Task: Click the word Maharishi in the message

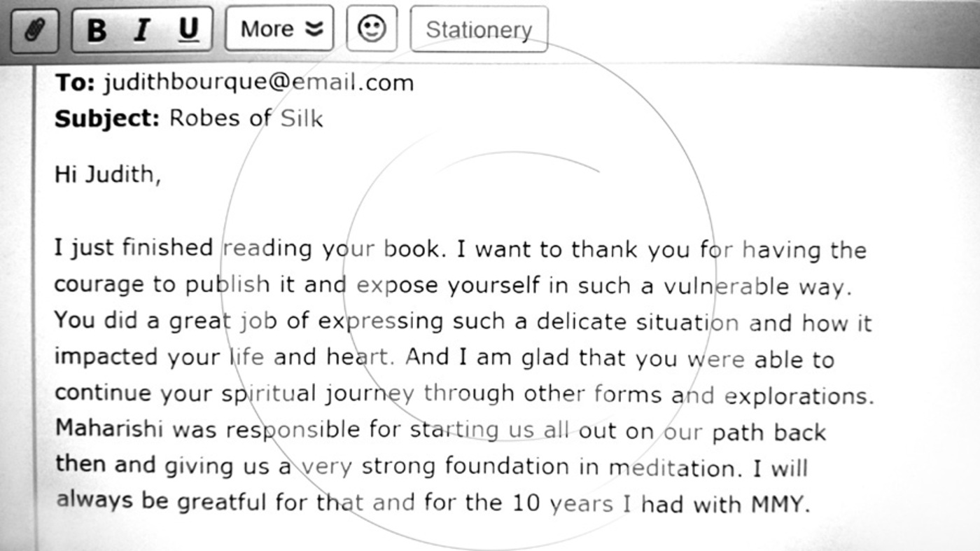Action: (109, 428)
